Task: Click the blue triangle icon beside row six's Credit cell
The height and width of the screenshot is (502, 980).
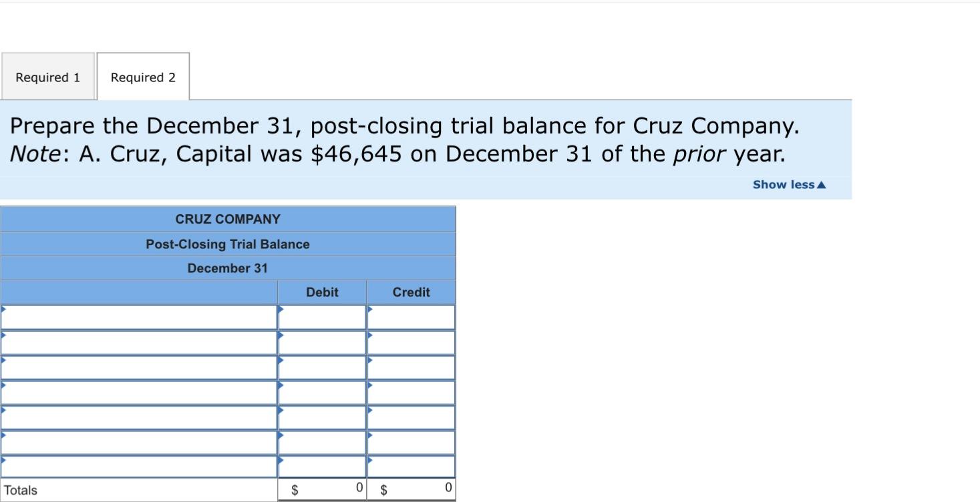Action: [369, 434]
